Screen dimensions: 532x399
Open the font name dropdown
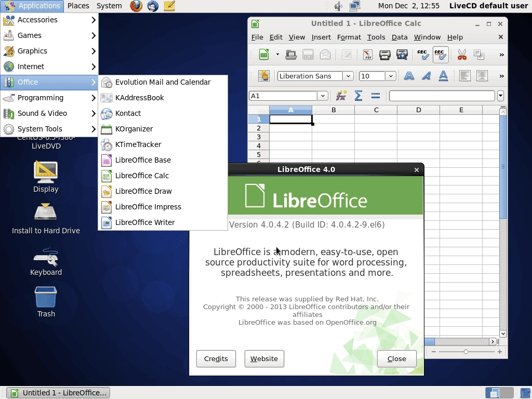[x=348, y=76]
